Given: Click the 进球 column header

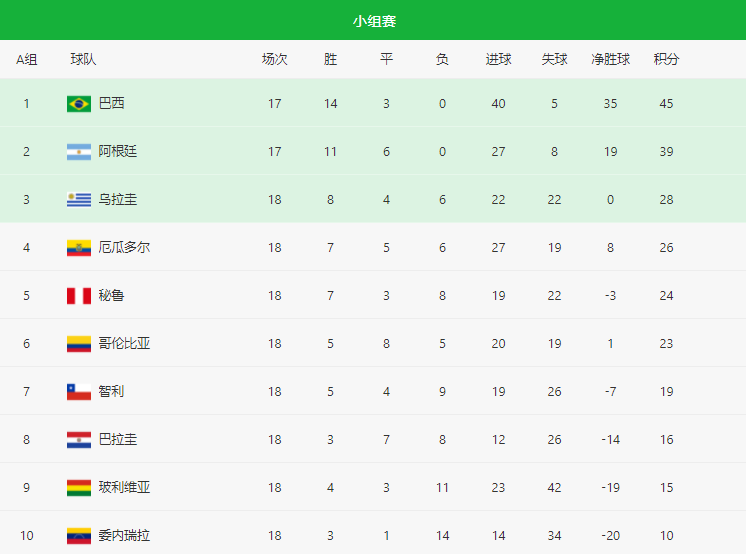Looking at the screenshot, I should (x=498, y=59).
